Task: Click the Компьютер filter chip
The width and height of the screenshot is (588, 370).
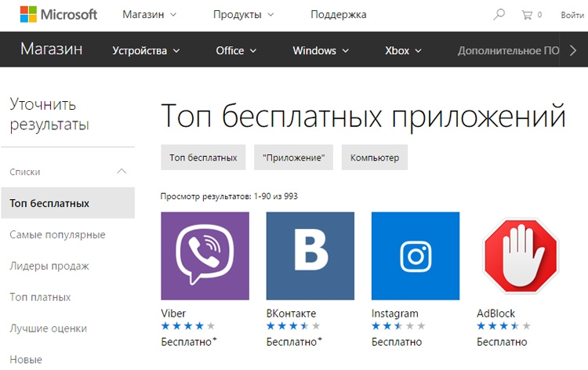Action: point(375,158)
